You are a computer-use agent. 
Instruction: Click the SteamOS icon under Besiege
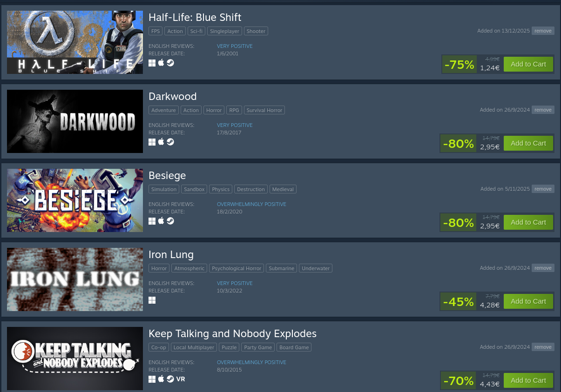(170, 221)
